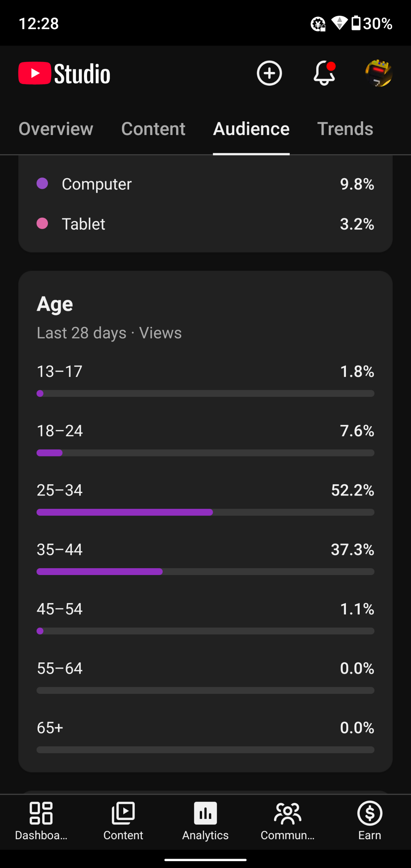Tap the 25–34 age progress bar
Viewport: 411px width, 868px height.
[206, 512]
